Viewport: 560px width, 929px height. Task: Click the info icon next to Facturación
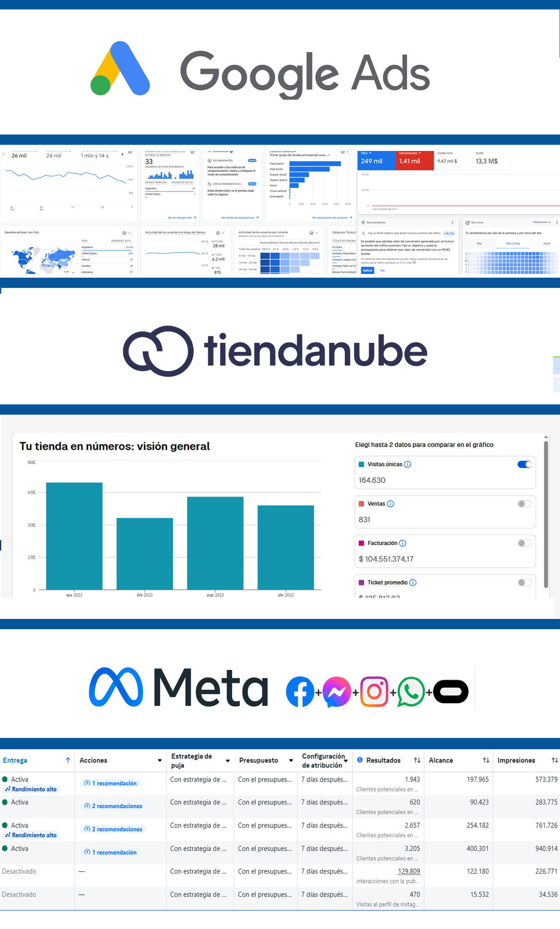(403, 543)
